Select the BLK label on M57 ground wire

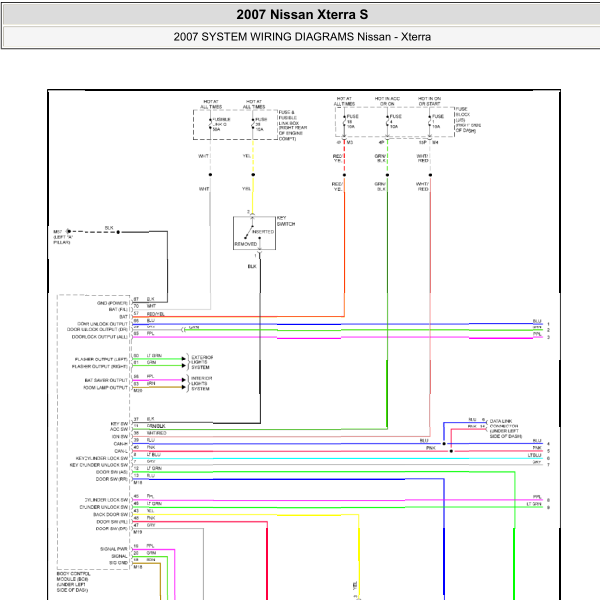click(109, 228)
